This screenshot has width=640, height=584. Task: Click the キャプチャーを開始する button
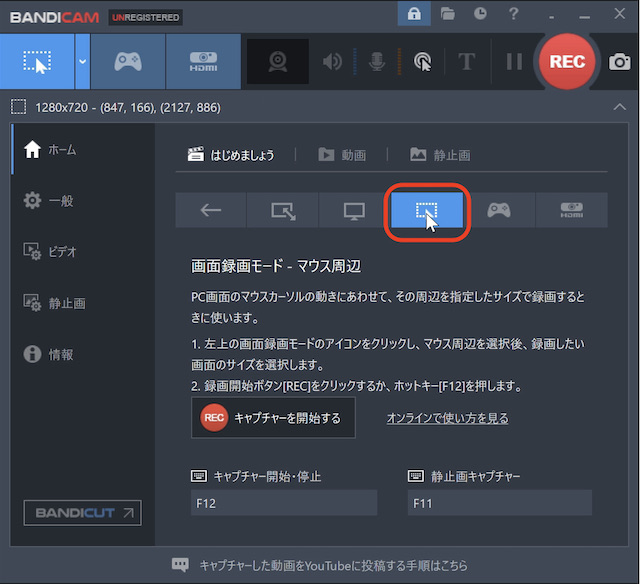[x=273, y=418]
